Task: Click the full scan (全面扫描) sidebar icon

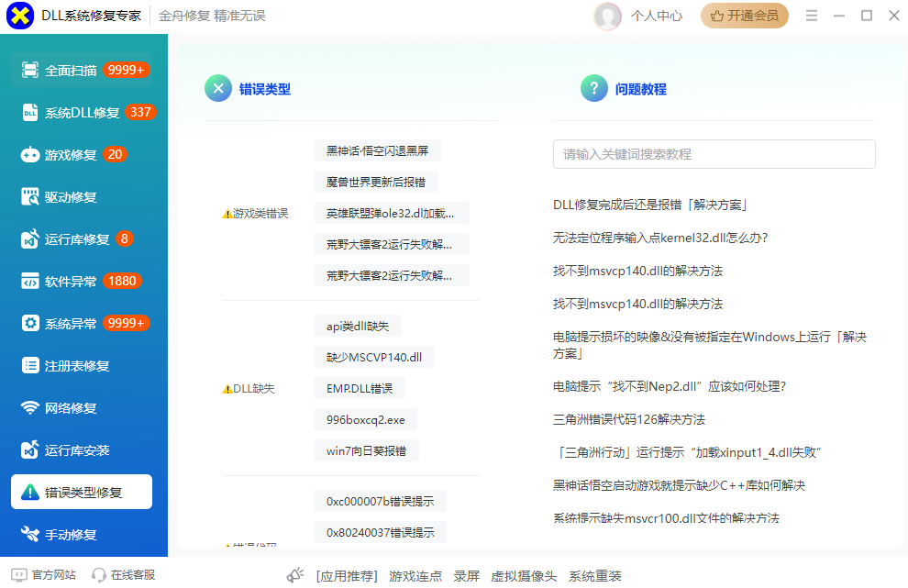Action: click(30, 71)
